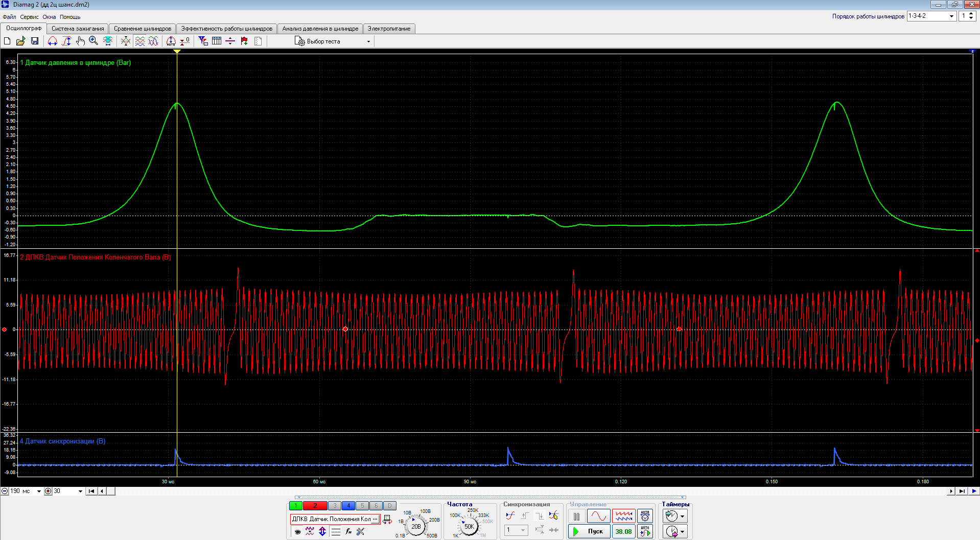Toggle channel visibility eye icon
This screenshot has width=980, height=540.
[297, 532]
